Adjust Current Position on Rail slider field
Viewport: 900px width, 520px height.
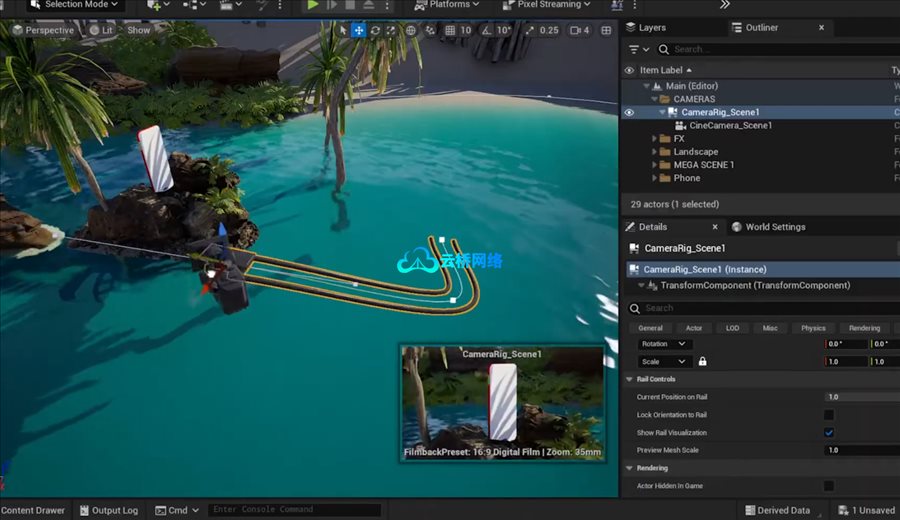[x=858, y=397]
